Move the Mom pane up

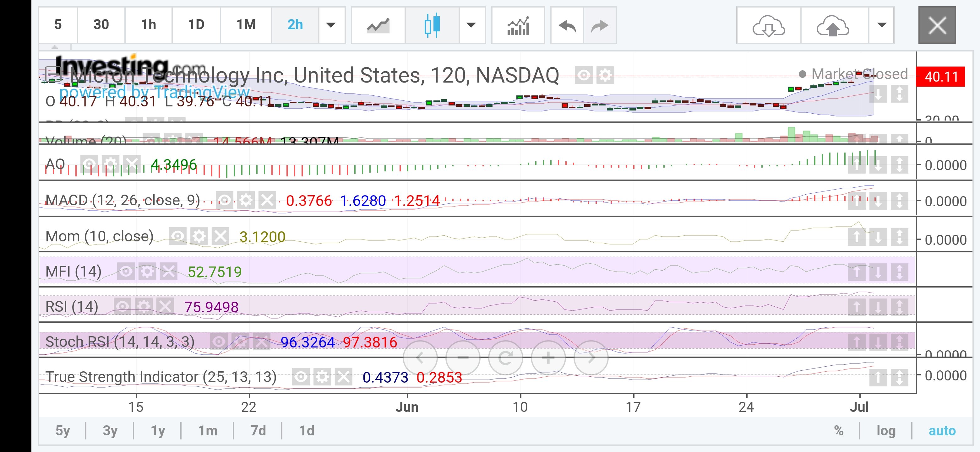[x=856, y=237]
